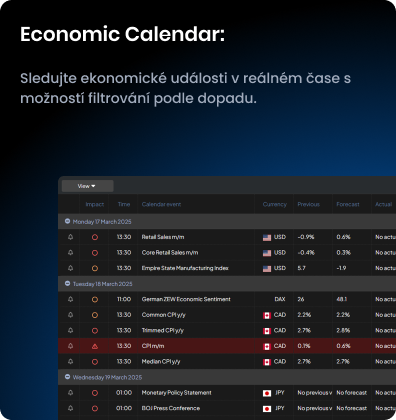Sort by Impact column header
The width and height of the screenshot is (396, 420).
(95, 204)
